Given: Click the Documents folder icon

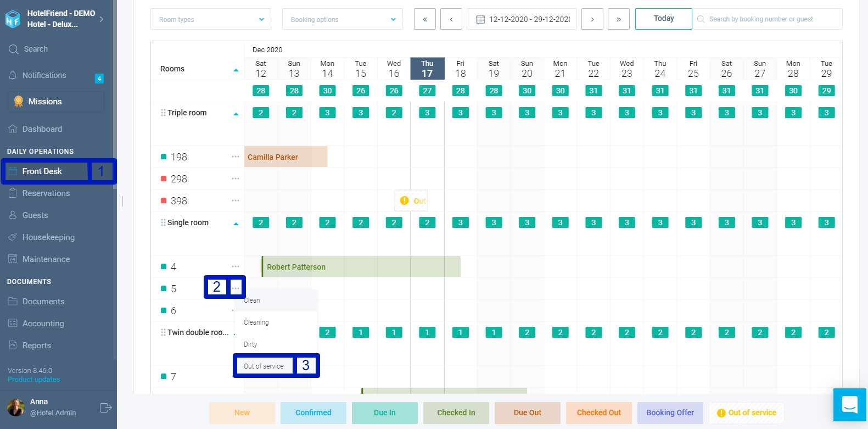Looking at the screenshot, I should click(x=13, y=302).
